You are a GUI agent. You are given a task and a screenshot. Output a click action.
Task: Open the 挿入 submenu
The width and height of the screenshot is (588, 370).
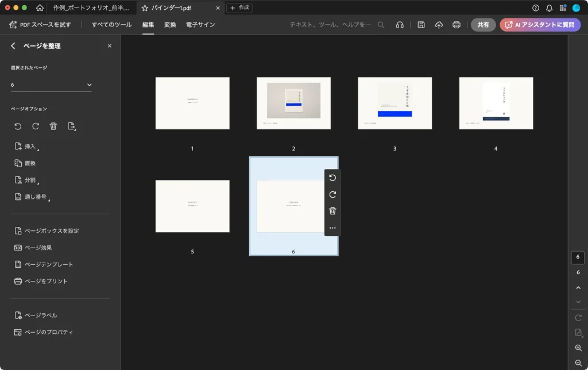click(x=26, y=147)
